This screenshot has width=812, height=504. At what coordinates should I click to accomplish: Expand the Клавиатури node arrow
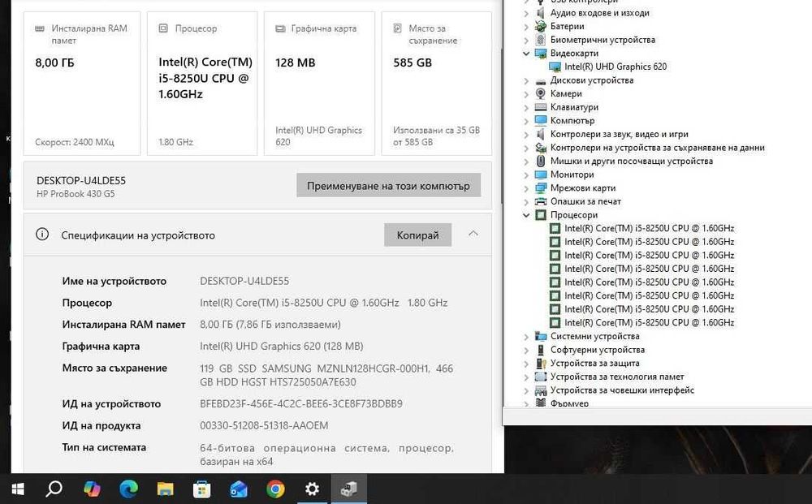(526, 107)
